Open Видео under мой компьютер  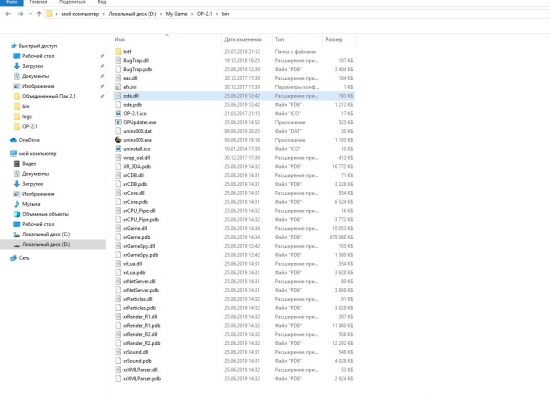coord(29,164)
